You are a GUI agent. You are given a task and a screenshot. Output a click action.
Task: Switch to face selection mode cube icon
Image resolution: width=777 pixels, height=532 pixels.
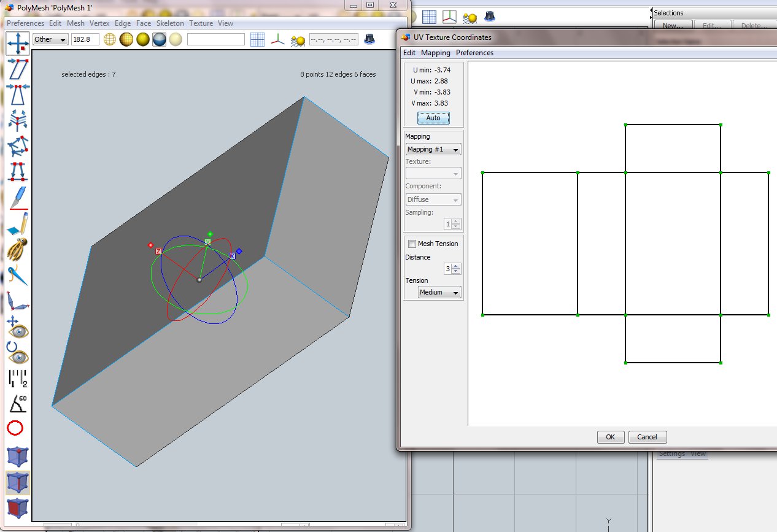click(18, 509)
